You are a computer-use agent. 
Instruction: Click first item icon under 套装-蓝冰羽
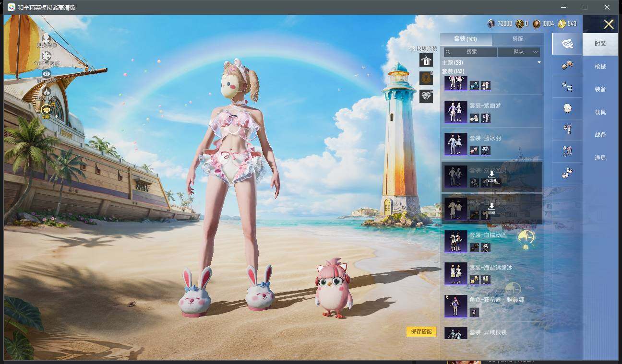pos(474,151)
